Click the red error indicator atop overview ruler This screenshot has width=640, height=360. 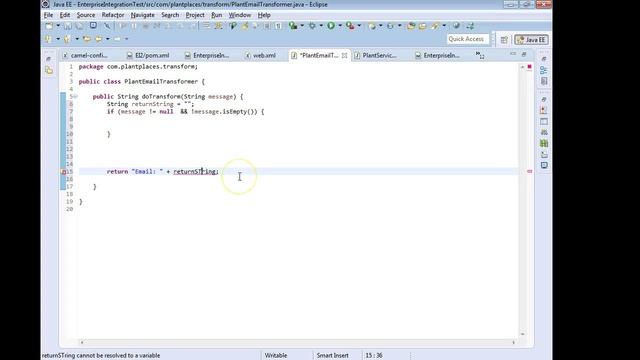point(529,67)
